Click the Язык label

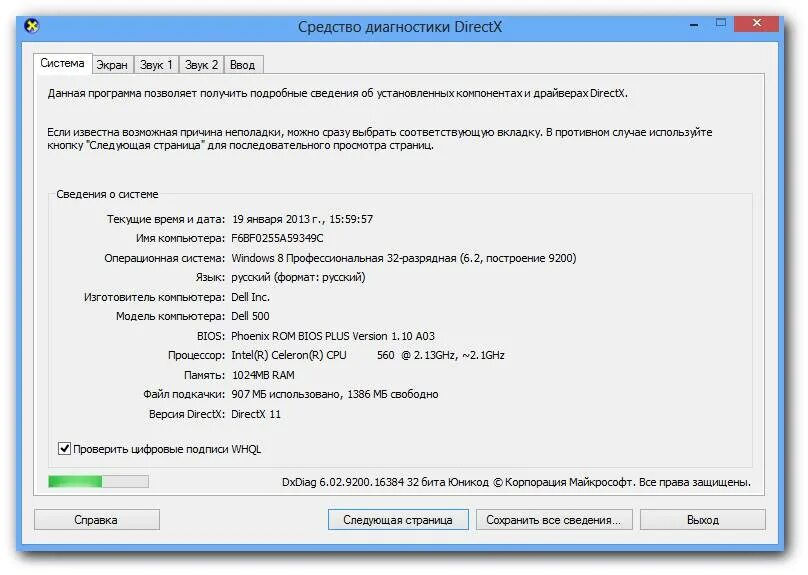point(210,277)
